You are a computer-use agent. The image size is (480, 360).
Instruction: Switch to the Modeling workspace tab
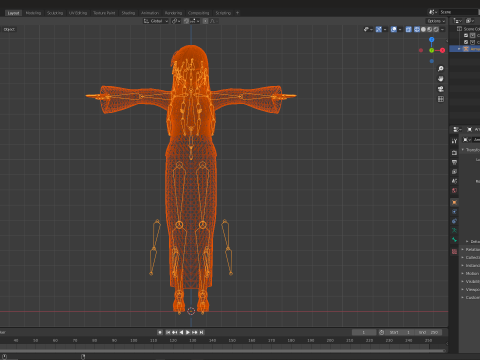coord(33,13)
